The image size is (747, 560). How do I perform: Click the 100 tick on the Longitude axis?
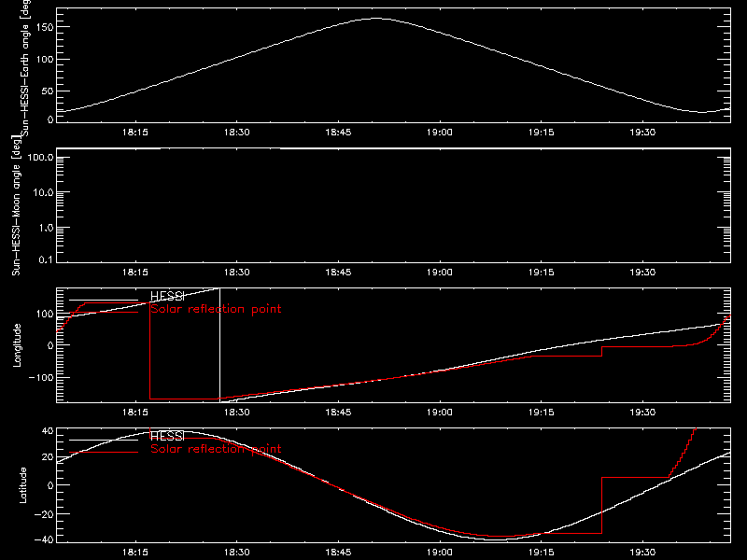[44, 315]
